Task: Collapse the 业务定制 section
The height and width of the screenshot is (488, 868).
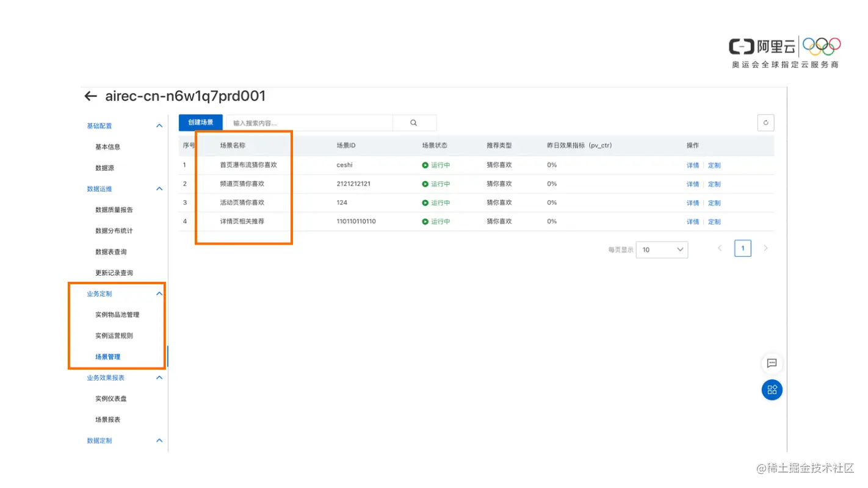Action: pos(159,293)
